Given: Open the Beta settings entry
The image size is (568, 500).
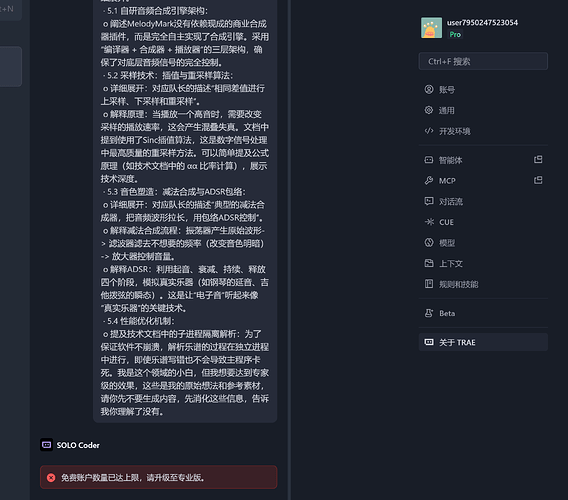Looking at the screenshot, I should [x=483, y=313].
